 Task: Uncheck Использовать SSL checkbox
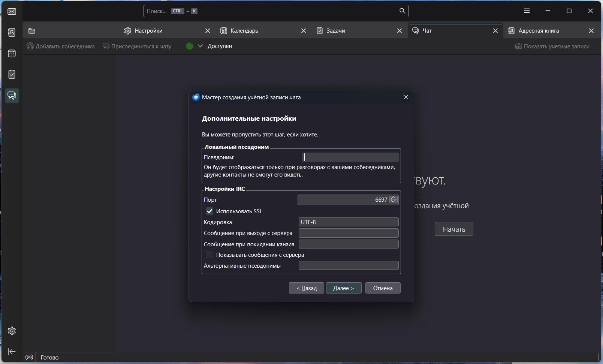tap(209, 211)
